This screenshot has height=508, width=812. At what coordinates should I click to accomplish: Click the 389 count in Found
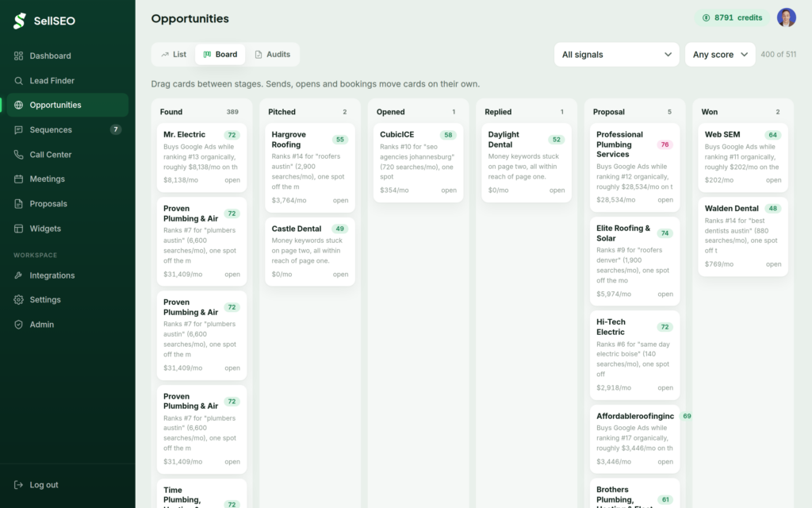(232, 112)
